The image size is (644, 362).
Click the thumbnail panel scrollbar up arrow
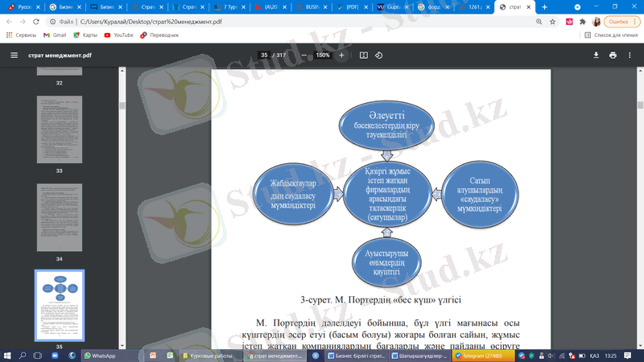pos(122,71)
